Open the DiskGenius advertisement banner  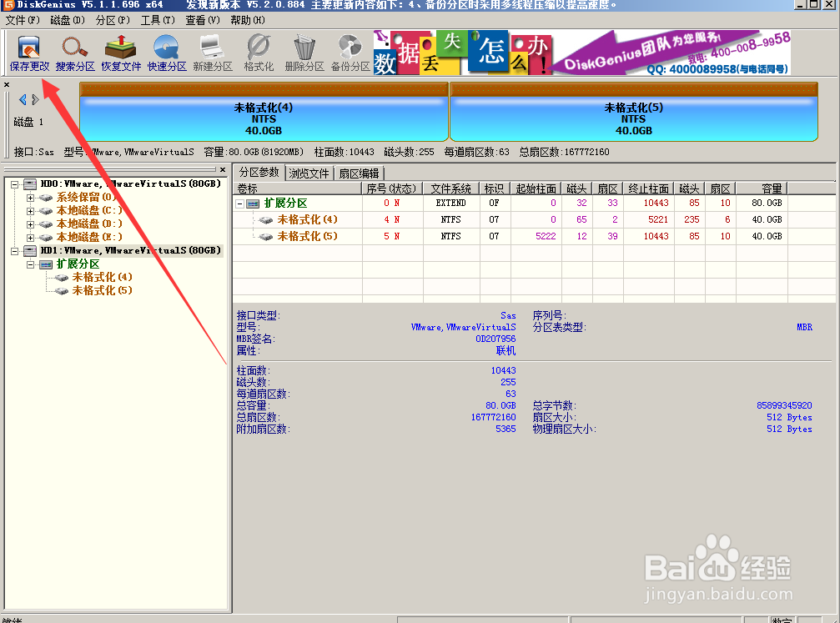pos(582,53)
